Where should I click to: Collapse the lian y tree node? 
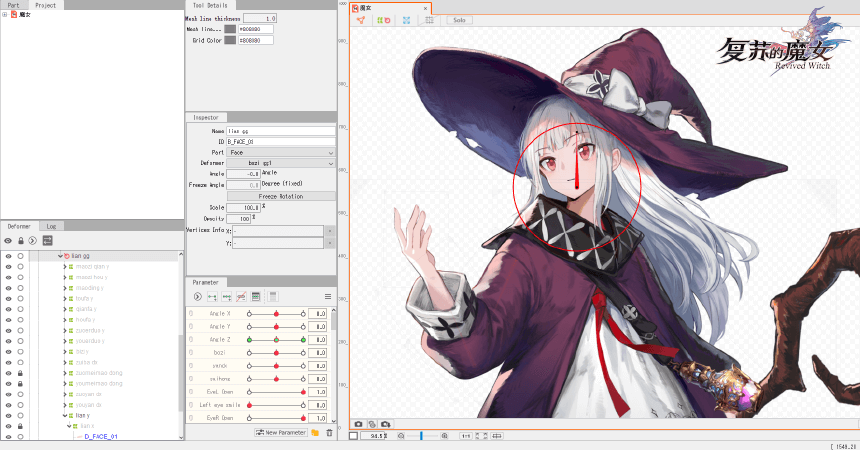click(x=65, y=415)
